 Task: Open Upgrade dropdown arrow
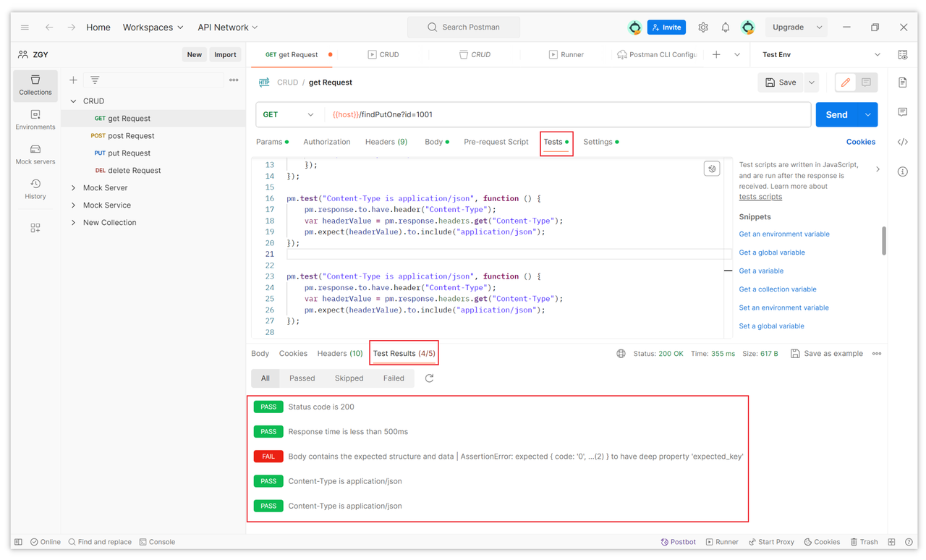click(x=819, y=27)
